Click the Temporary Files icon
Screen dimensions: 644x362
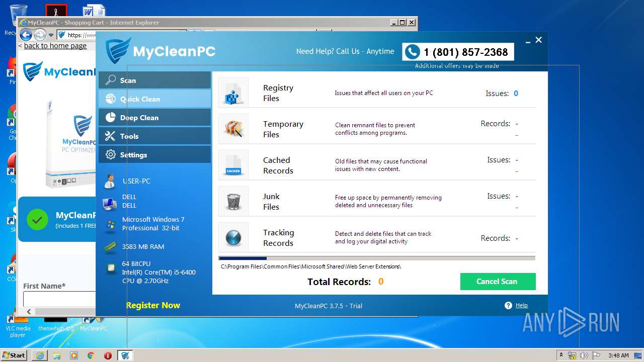[x=233, y=129]
